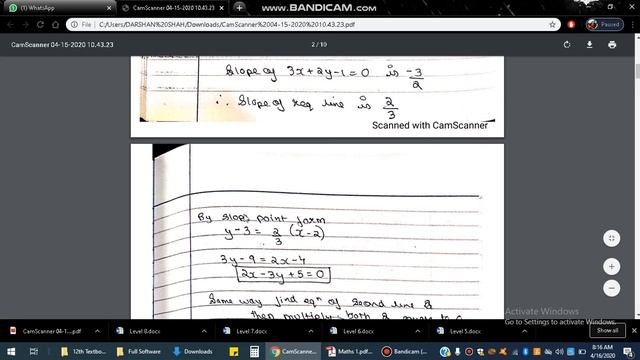The image size is (640, 360).
Task: Open a new browser tab
Action: (x=239, y=7)
